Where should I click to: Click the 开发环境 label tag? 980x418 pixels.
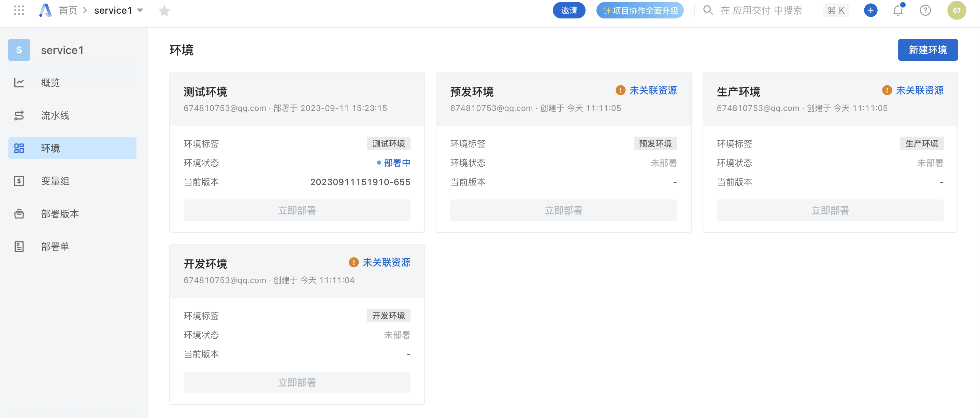pos(388,316)
